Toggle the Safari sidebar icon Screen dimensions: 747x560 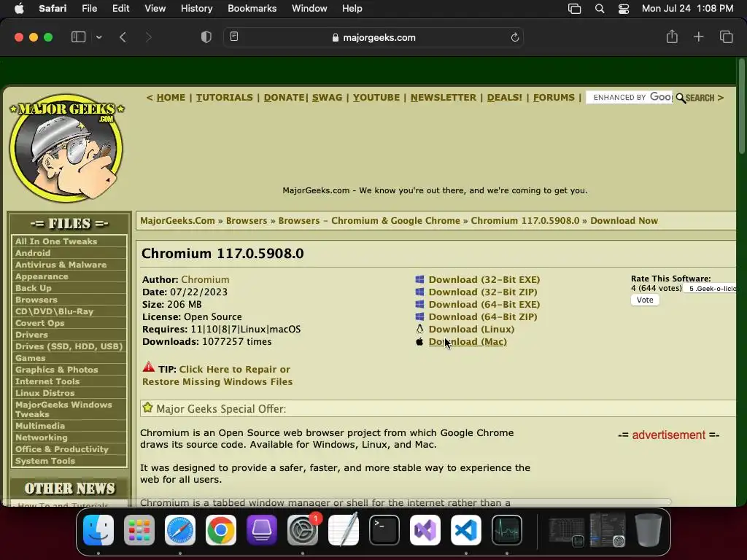point(78,37)
